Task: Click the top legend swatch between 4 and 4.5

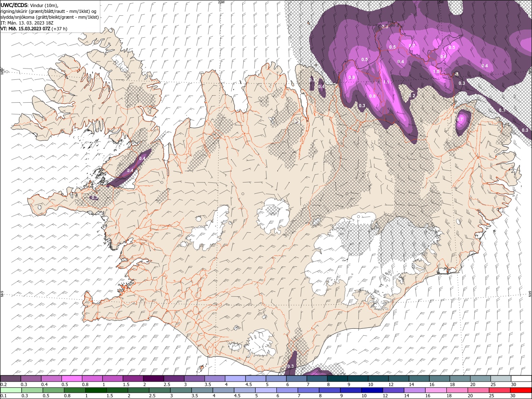Action: tap(235, 378)
